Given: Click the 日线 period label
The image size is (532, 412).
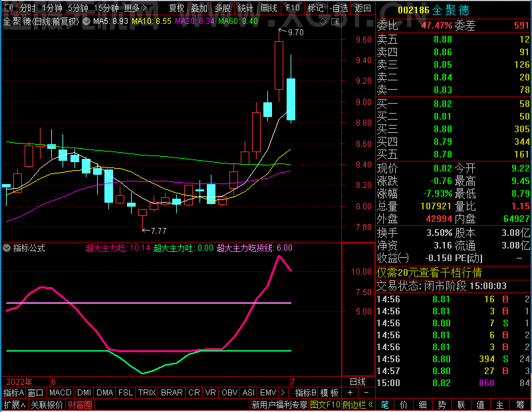Looking at the screenshot, I should (x=358, y=382).
